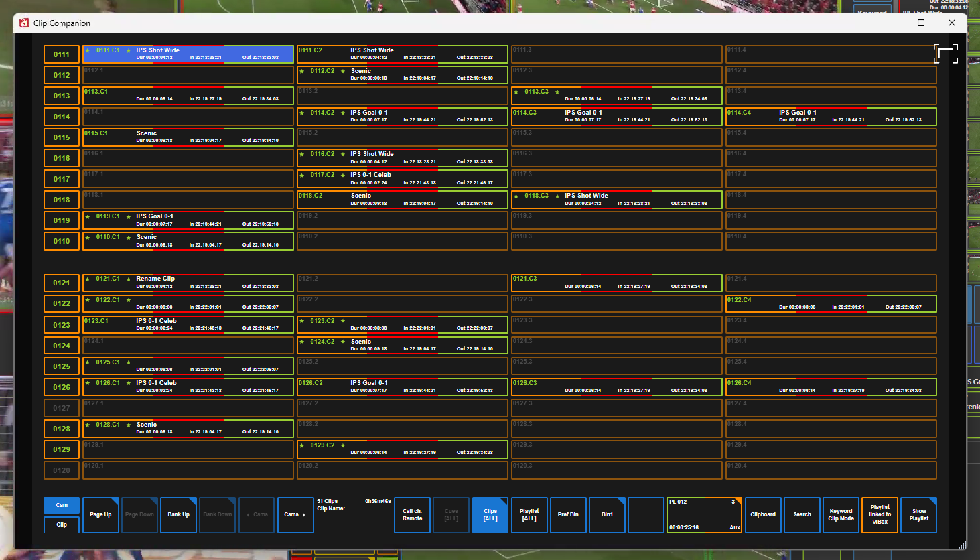Image resolution: width=980 pixels, height=560 pixels.
Task: Click Page Up button
Action: pos(100,515)
